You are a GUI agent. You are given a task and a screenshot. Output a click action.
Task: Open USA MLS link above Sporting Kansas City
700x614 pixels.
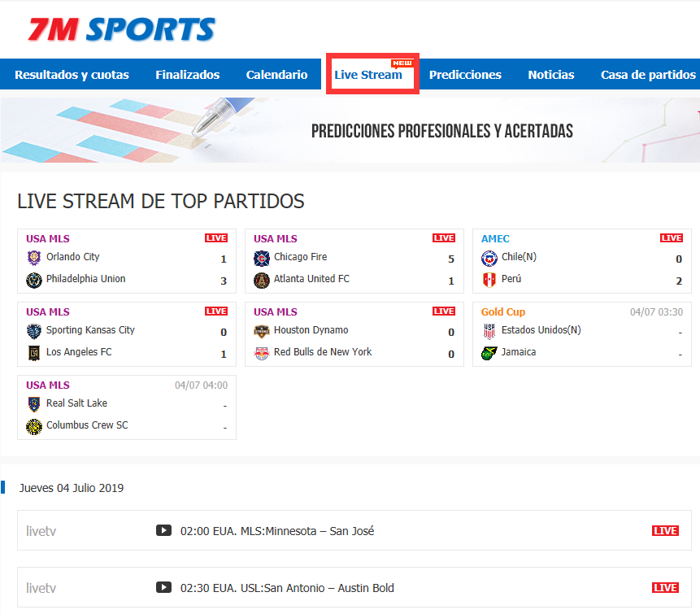[48, 312]
